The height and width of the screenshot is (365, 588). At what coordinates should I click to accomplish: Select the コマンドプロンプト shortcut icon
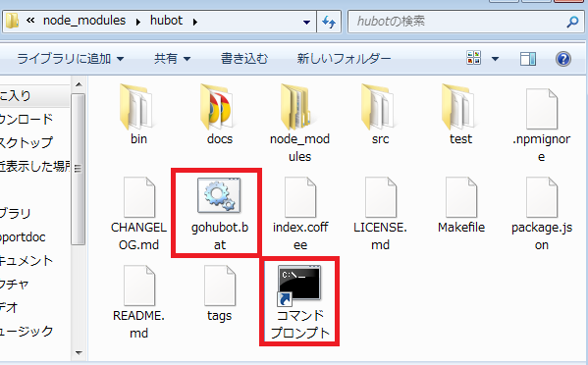click(x=299, y=285)
